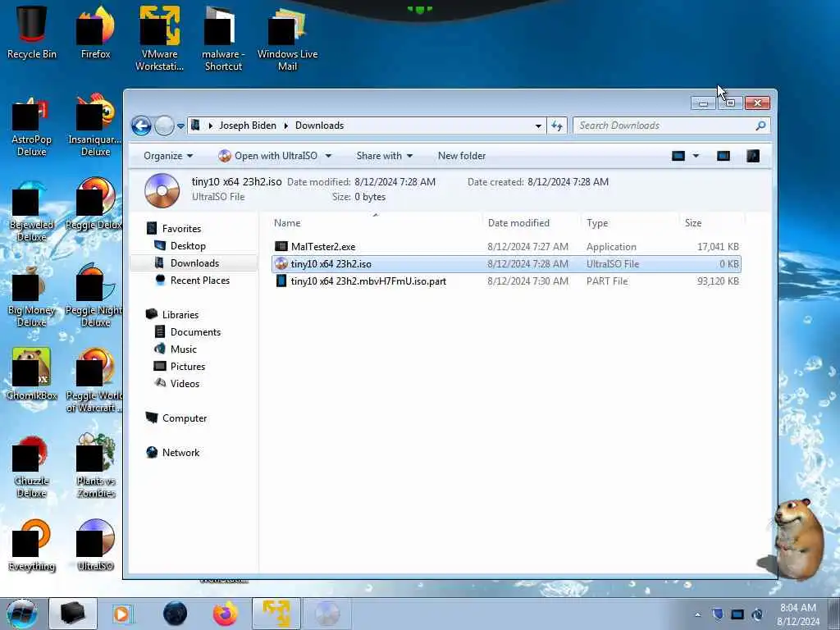Select the Everything desktop icon
The width and height of the screenshot is (840, 630).
pyautogui.click(x=32, y=546)
